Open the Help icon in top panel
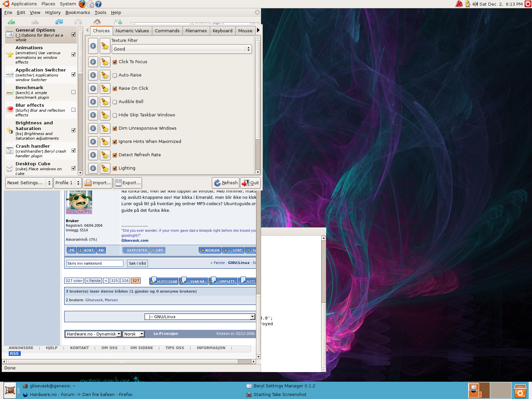532x399 pixels. [x=98, y=4]
